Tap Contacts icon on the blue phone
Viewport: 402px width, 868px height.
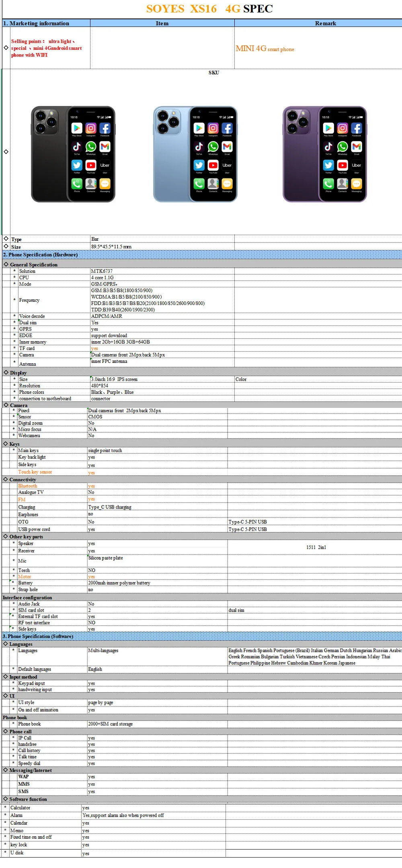pyautogui.click(x=213, y=184)
